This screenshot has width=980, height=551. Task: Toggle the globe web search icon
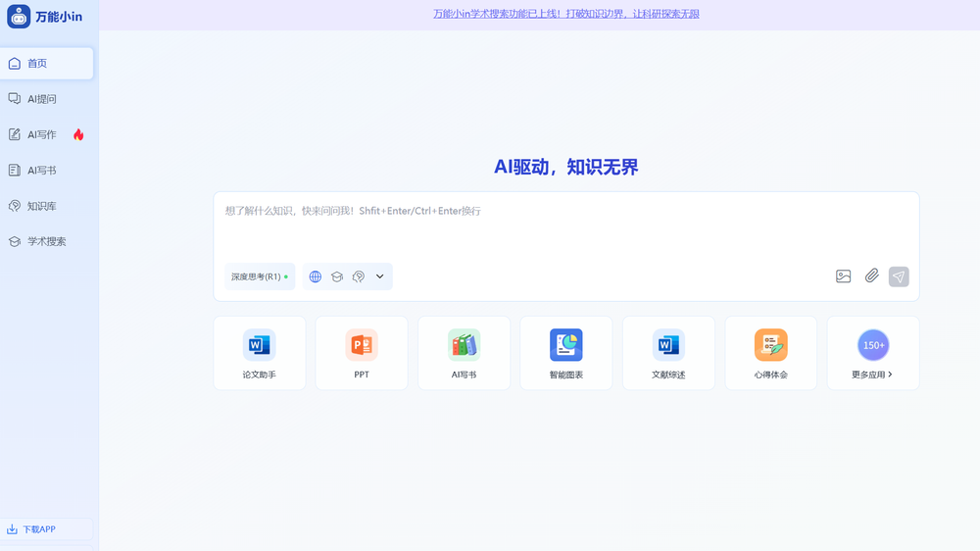point(315,276)
